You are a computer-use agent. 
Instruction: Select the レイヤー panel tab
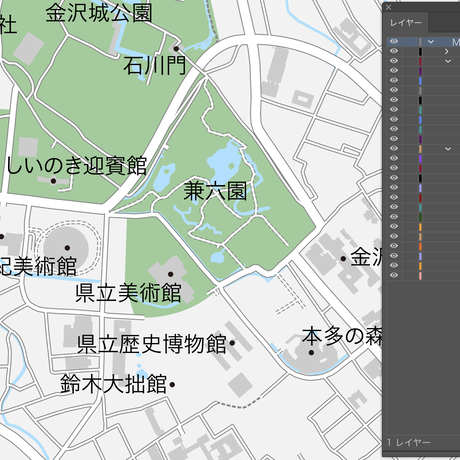pyautogui.click(x=406, y=23)
